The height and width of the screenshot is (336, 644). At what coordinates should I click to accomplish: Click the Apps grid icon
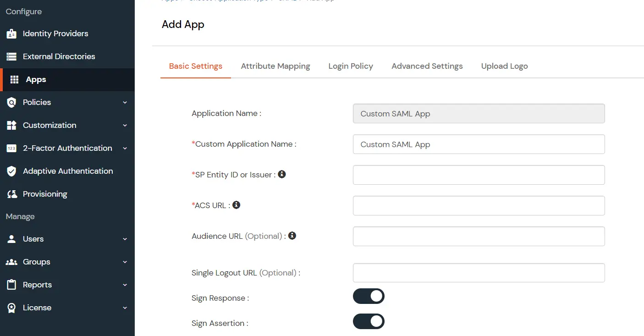click(x=14, y=80)
